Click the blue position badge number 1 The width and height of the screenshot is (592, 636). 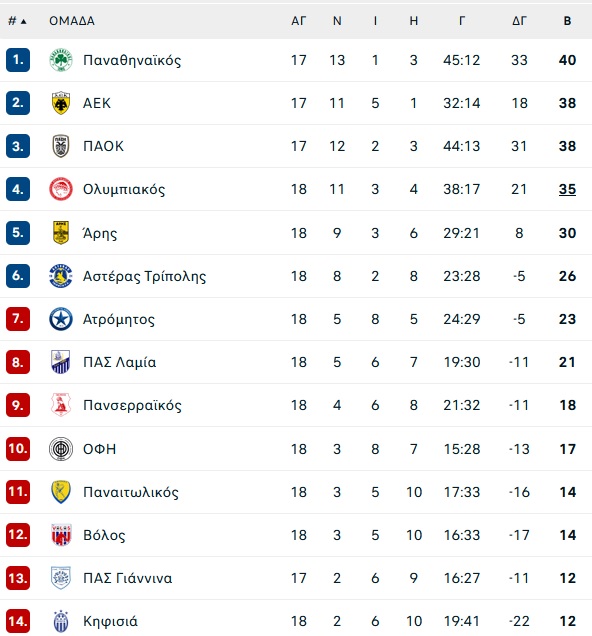tap(18, 60)
